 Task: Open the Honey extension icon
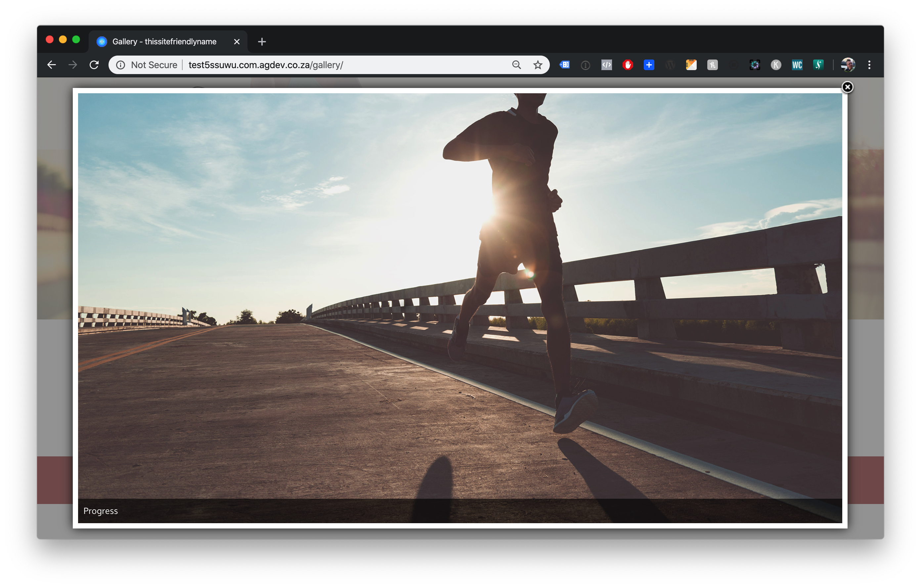click(x=712, y=65)
